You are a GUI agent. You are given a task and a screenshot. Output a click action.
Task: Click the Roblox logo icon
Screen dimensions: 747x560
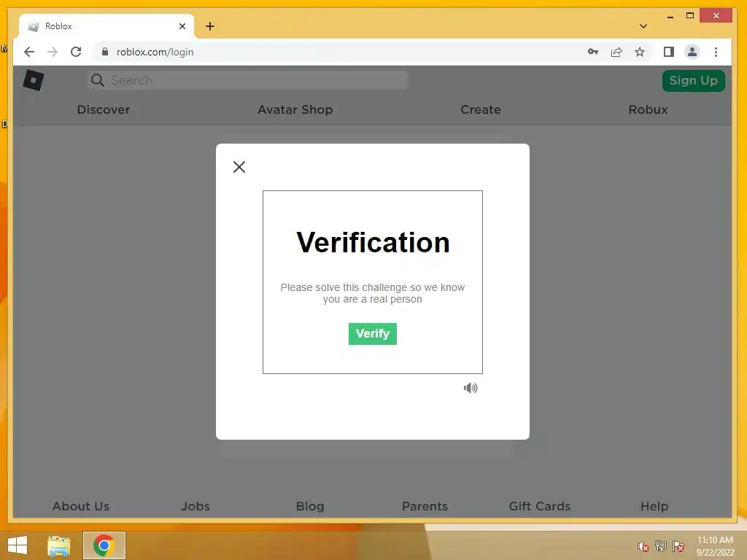point(34,80)
